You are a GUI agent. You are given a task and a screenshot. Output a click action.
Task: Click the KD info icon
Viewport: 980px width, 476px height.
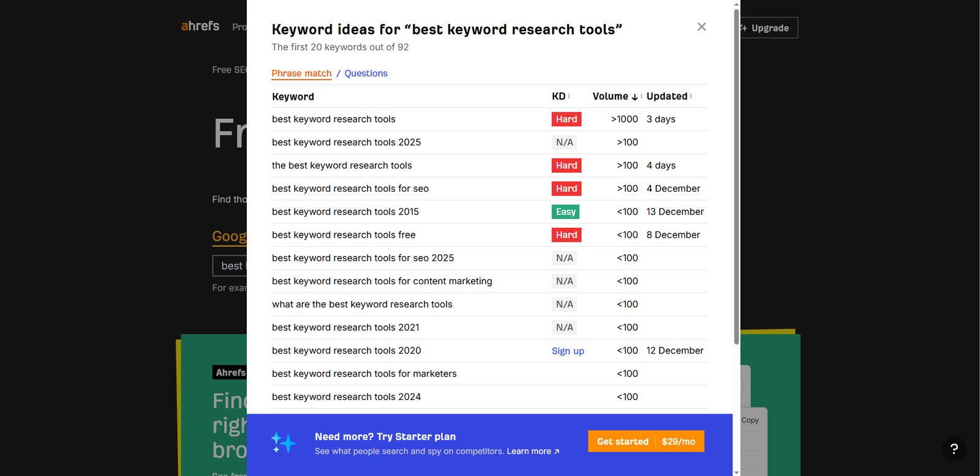(x=569, y=96)
